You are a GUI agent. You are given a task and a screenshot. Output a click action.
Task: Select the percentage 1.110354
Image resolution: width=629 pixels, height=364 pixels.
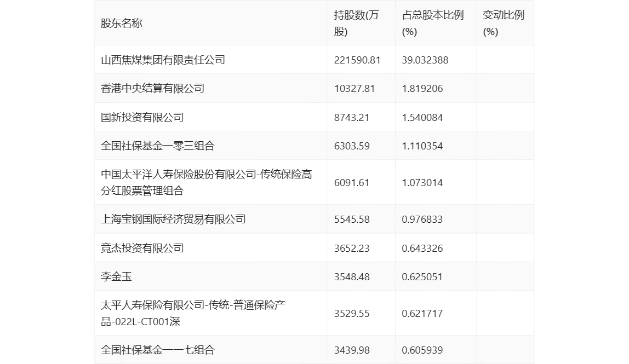point(422,146)
